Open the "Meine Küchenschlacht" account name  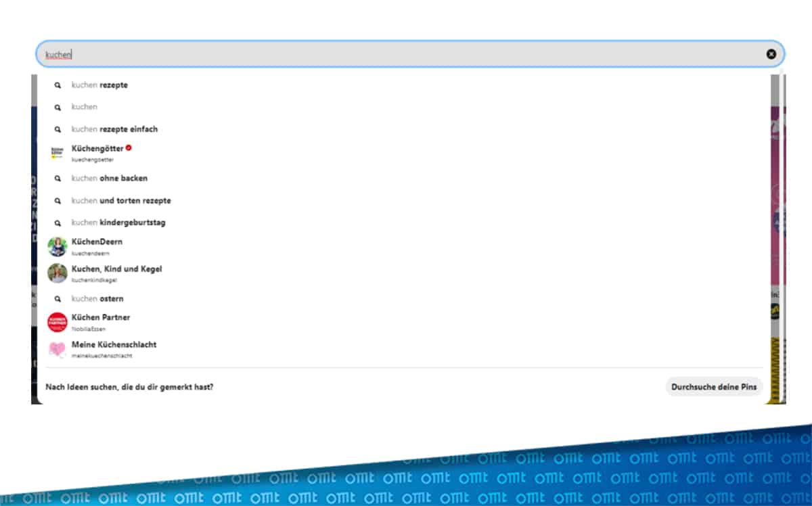[114, 345]
